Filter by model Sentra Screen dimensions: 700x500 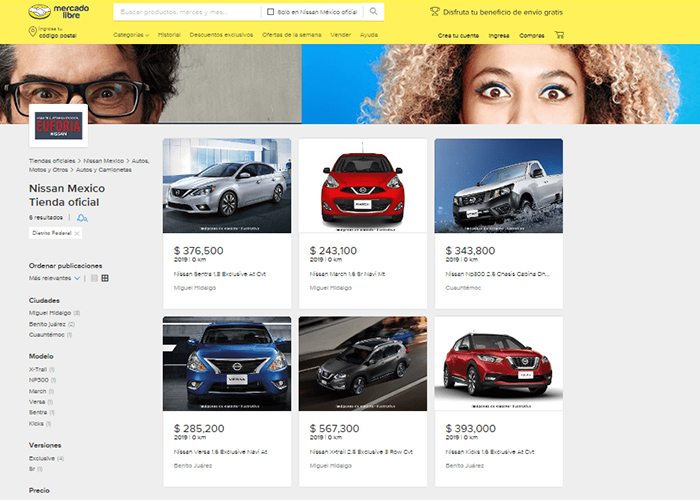(42, 412)
